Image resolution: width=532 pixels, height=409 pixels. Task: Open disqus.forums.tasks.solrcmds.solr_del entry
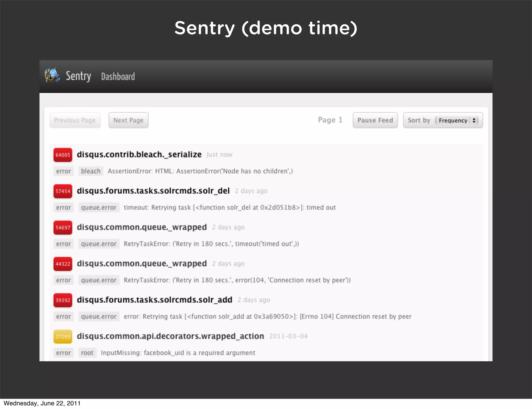153,191
